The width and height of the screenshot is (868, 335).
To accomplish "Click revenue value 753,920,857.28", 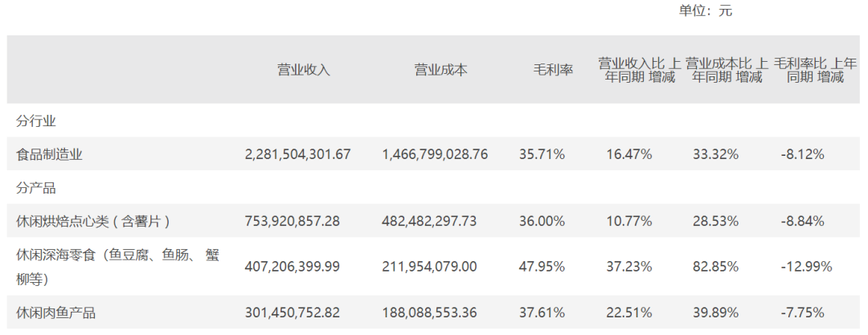I will (297, 221).
